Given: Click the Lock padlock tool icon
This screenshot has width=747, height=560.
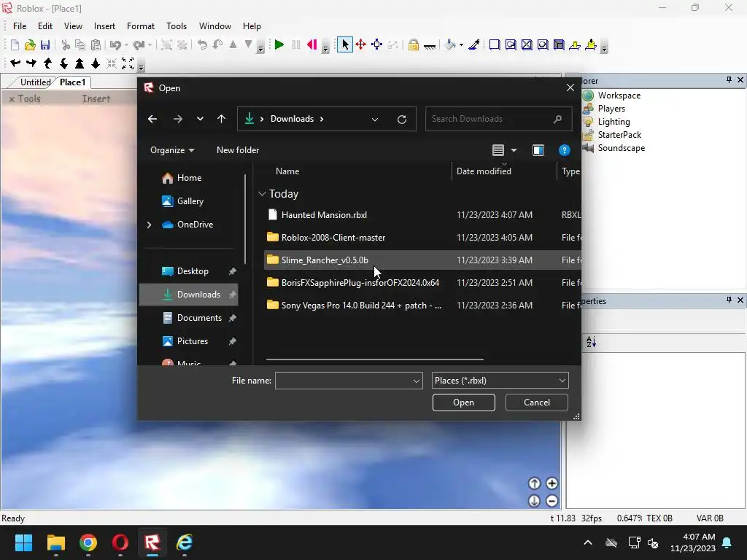Looking at the screenshot, I should (x=414, y=44).
